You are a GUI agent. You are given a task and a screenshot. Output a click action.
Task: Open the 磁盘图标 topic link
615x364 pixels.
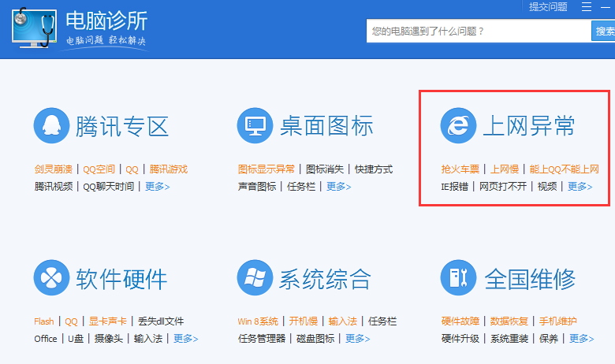(315, 339)
